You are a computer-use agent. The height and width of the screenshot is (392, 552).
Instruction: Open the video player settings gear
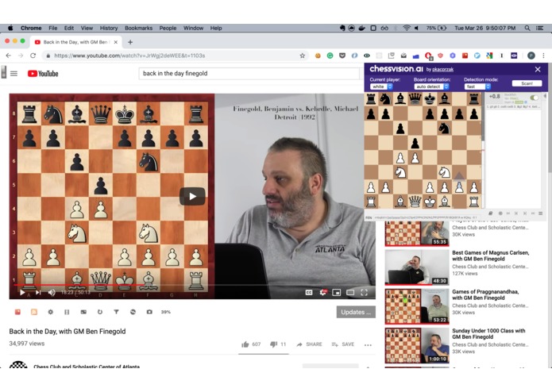click(x=322, y=292)
